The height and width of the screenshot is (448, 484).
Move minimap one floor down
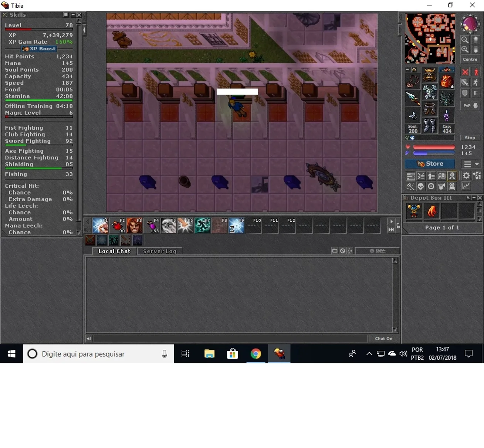(x=476, y=50)
